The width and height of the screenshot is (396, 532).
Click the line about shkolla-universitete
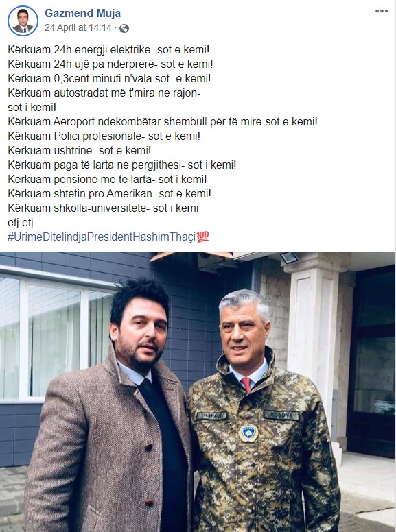click(103, 208)
